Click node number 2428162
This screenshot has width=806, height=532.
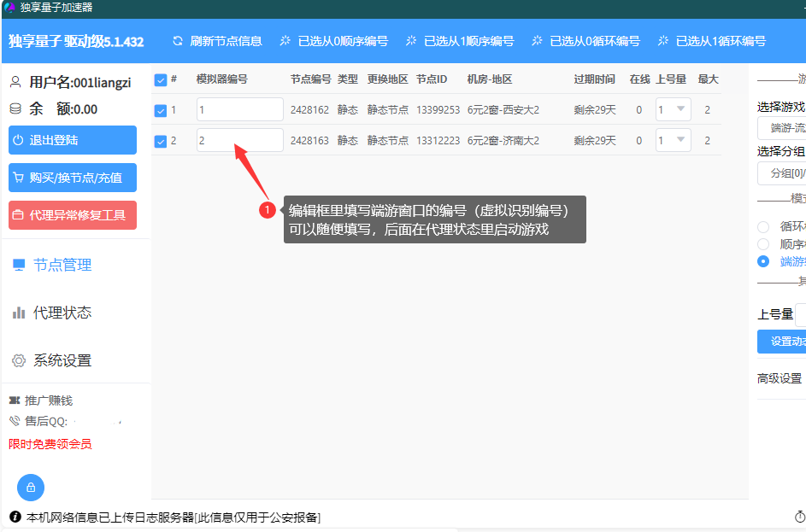(x=309, y=110)
